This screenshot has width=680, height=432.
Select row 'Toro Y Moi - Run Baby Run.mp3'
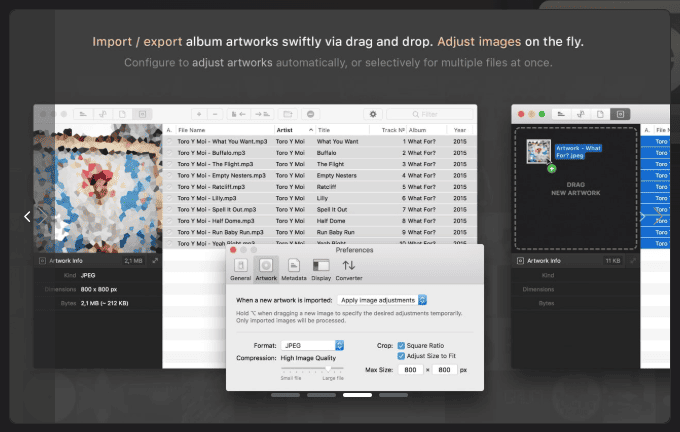(320, 232)
